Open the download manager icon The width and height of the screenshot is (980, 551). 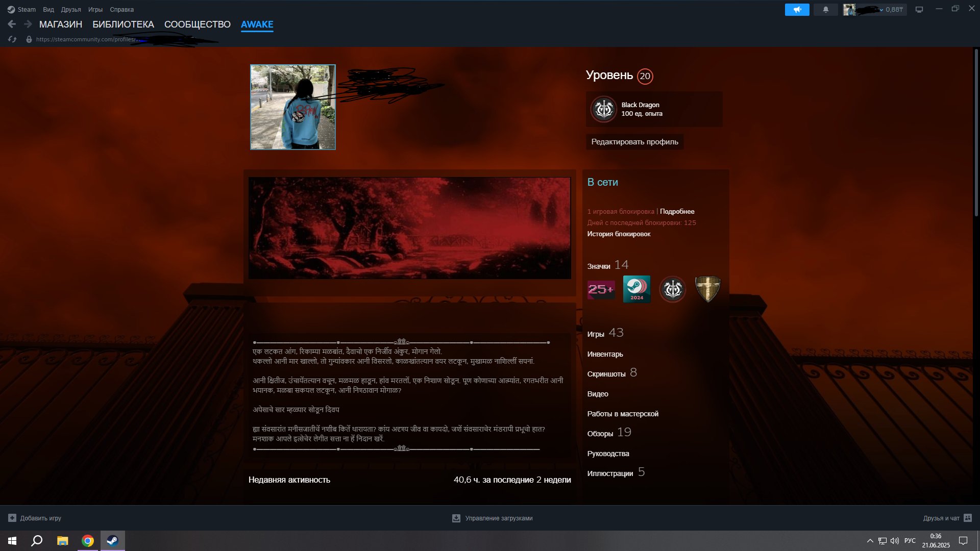point(456,518)
